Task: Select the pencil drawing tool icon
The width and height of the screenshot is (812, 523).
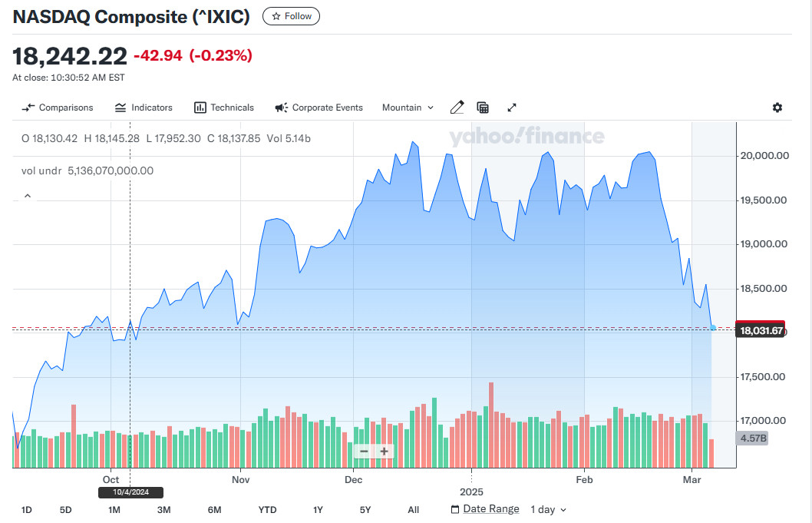Action: tap(457, 108)
